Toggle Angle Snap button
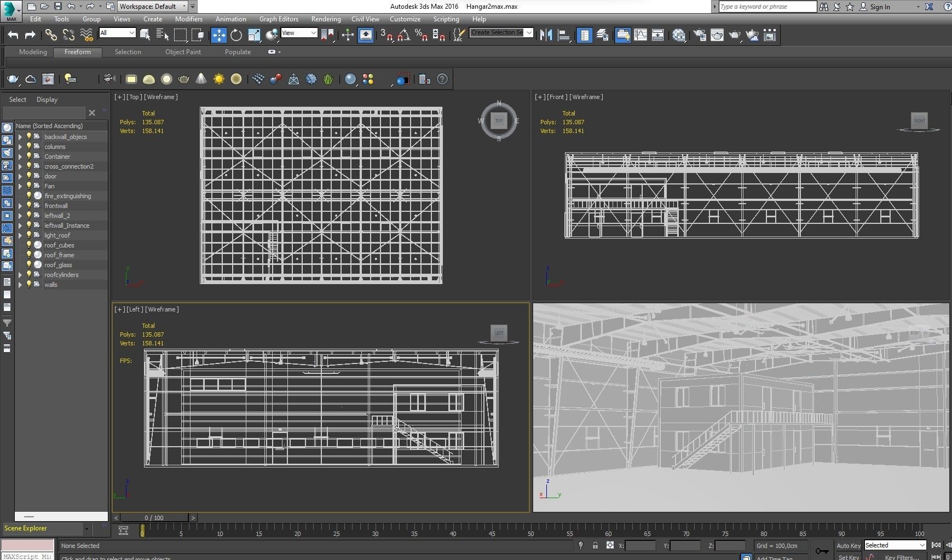The height and width of the screenshot is (560, 952). coord(404,35)
